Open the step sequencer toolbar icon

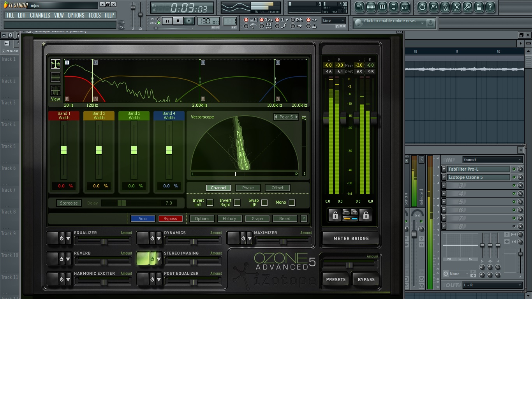tap(371, 7)
